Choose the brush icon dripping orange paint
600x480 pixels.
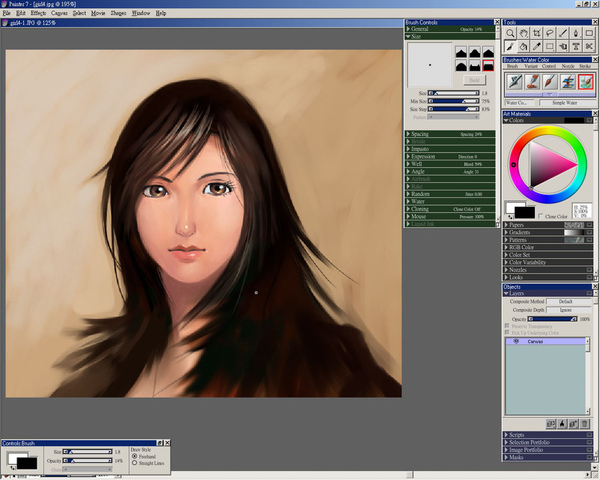(533, 82)
